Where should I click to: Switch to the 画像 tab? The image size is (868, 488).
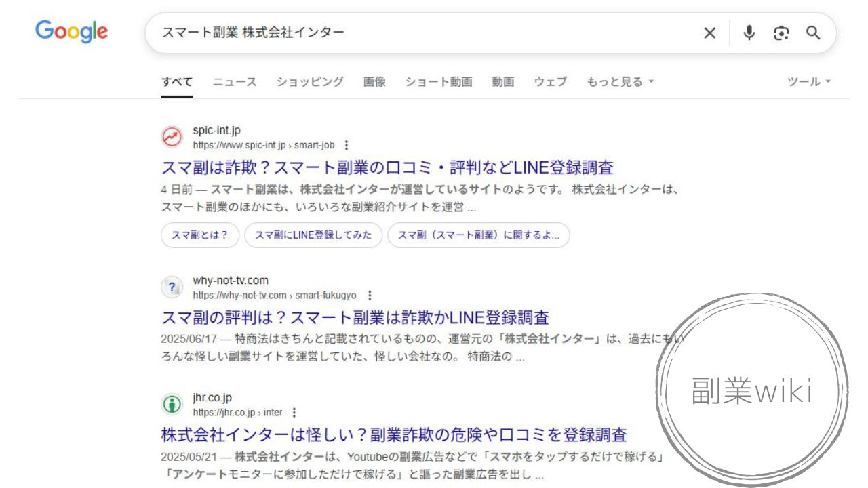[374, 82]
